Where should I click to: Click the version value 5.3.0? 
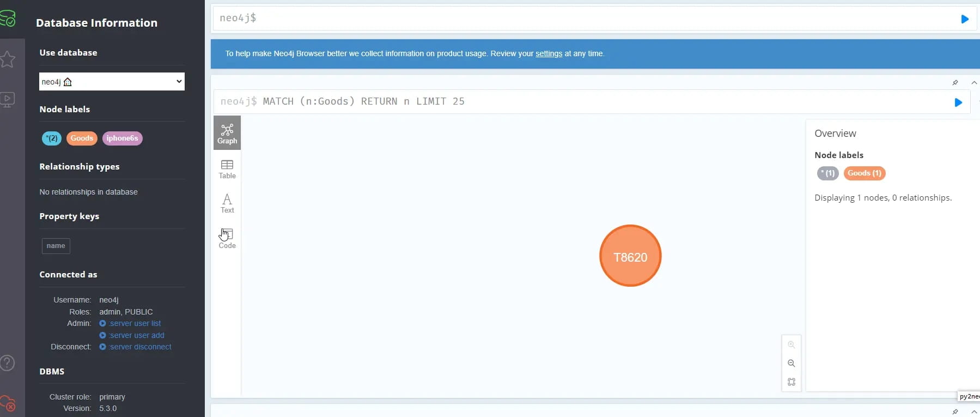coord(108,408)
